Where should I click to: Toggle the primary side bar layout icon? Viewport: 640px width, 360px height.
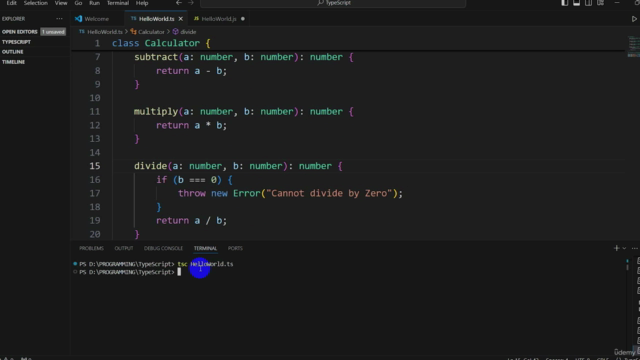[564, 3]
